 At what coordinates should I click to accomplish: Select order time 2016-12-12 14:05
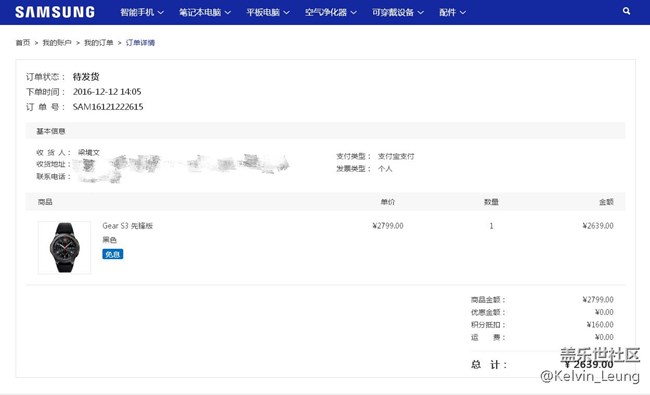pos(107,92)
